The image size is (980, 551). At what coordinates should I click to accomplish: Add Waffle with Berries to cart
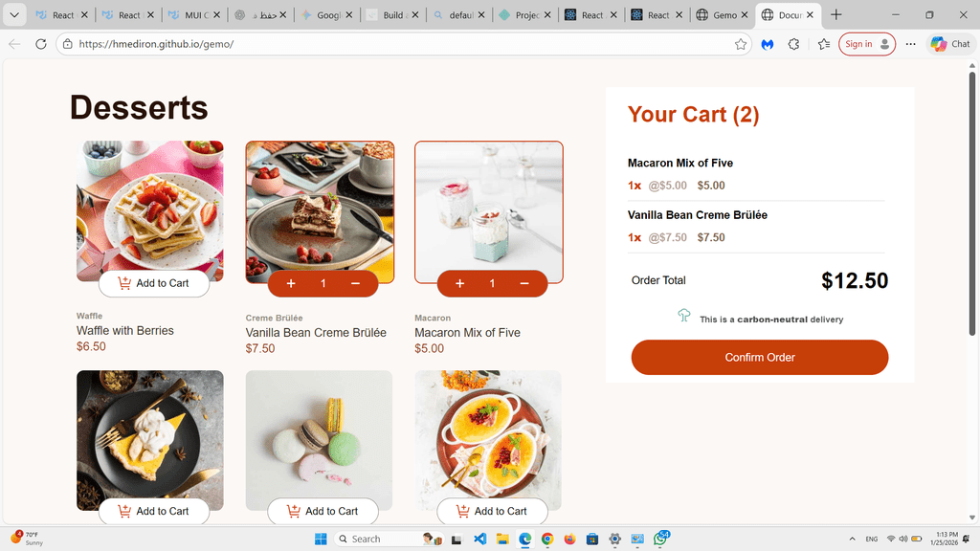pyautogui.click(x=153, y=283)
